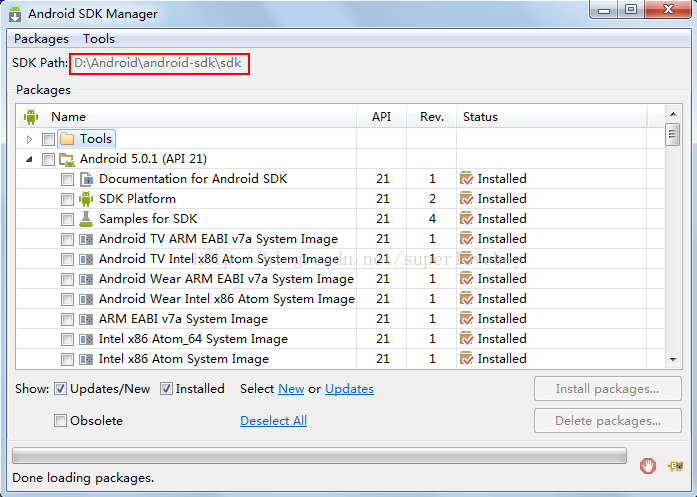Select the New packages link
This screenshot has width=697, height=497.
pyautogui.click(x=291, y=389)
